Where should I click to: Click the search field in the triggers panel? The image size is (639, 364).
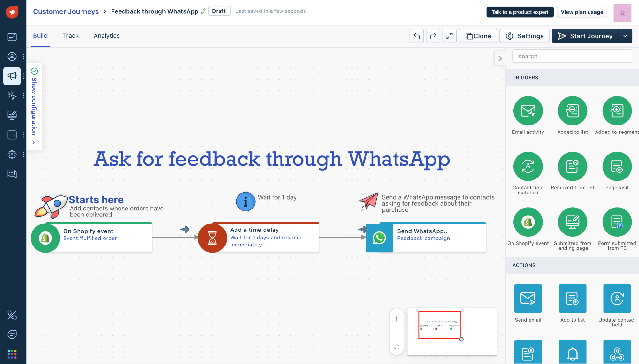(x=572, y=56)
